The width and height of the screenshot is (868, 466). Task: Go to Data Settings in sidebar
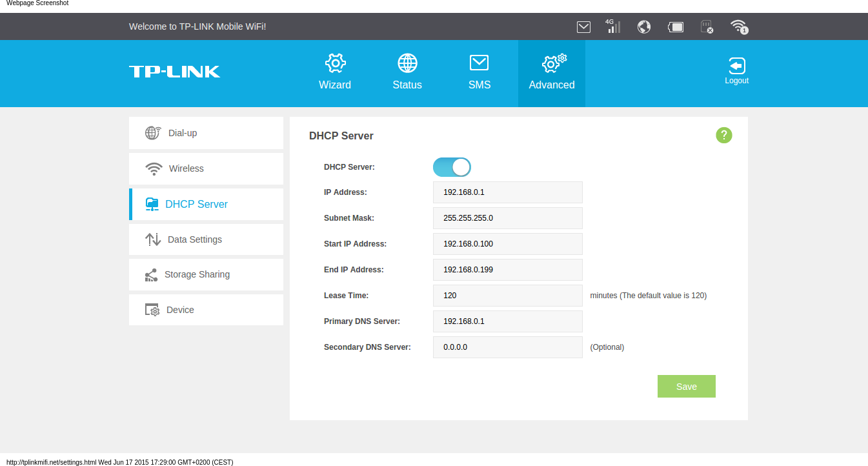206,239
